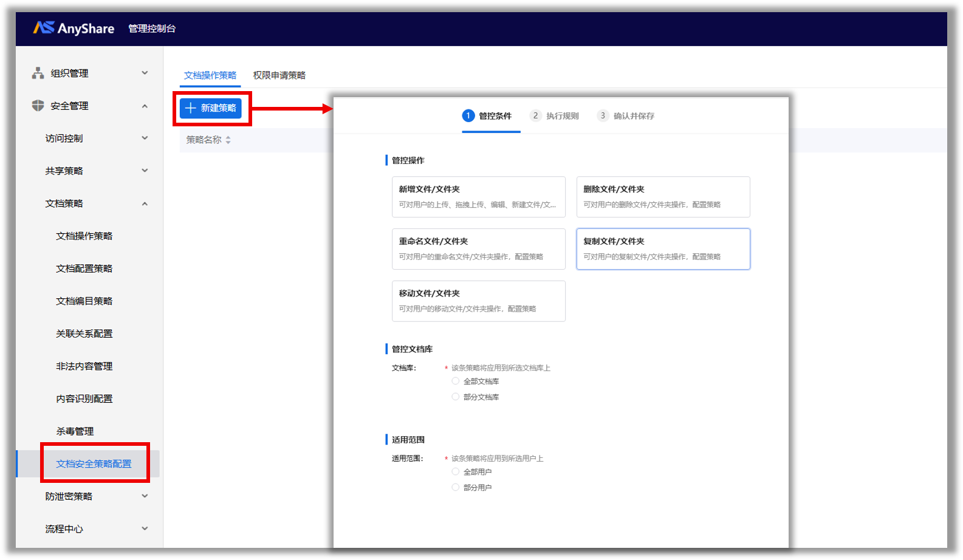This screenshot has height=560, width=963.
Task: Select the 部分文档库 radio option
Action: (x=455, y=397)
